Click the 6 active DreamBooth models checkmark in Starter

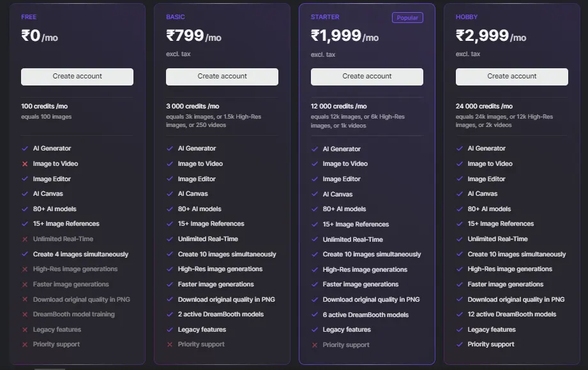pos(315,314)
